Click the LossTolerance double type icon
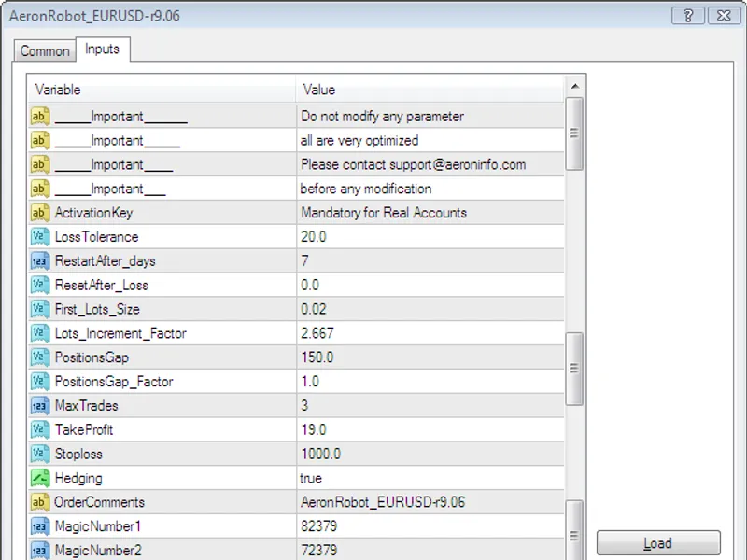Screen dimensions: 747x560 tap(40, 237)
